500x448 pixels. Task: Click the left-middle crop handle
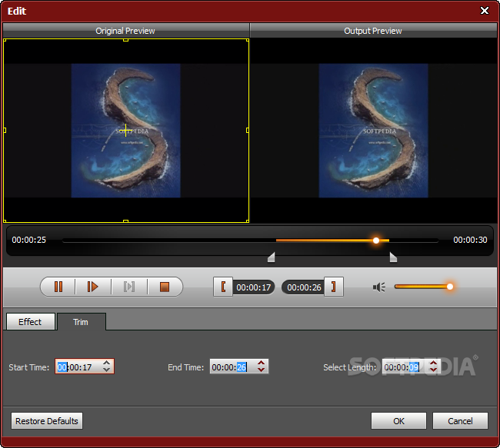[5, 131]
